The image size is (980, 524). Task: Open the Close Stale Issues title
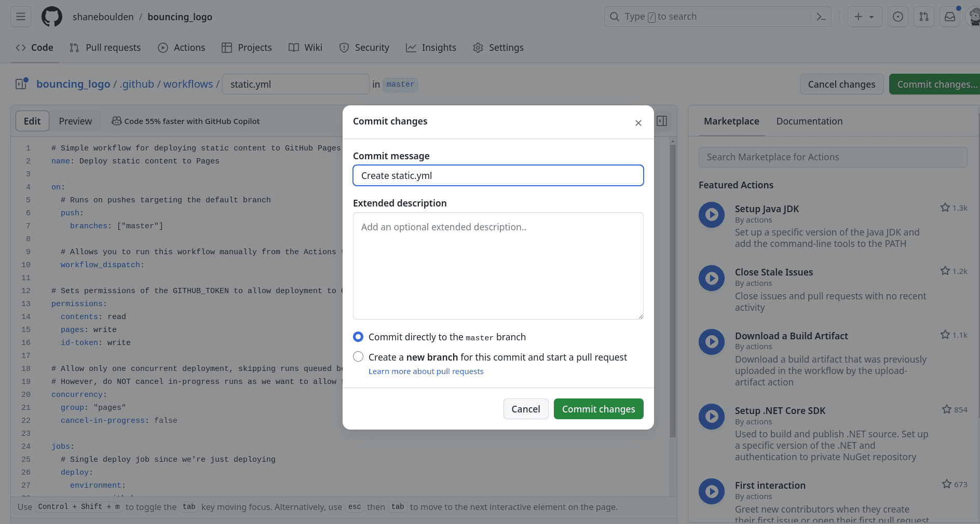[774, 272]
